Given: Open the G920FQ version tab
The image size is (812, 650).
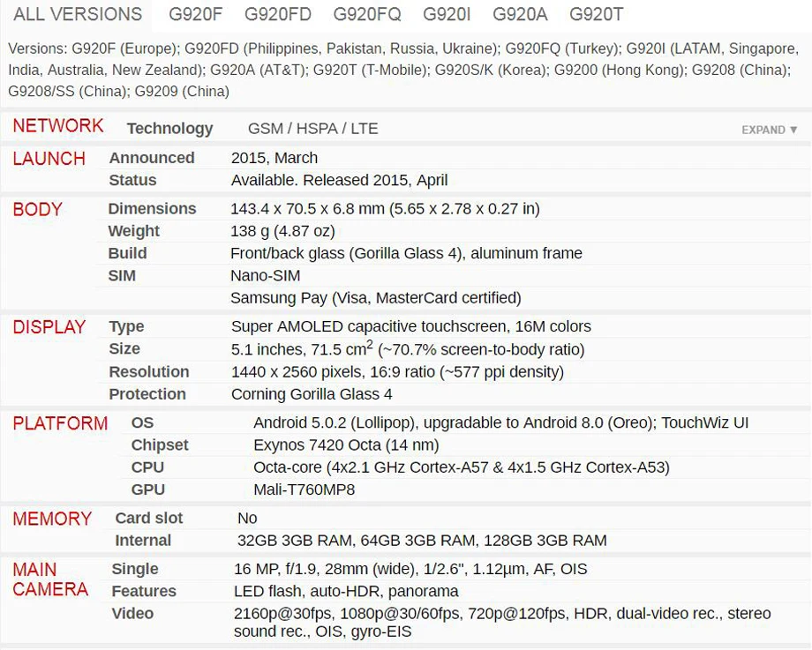Looking at the screenshot, I should pos(367,14).
